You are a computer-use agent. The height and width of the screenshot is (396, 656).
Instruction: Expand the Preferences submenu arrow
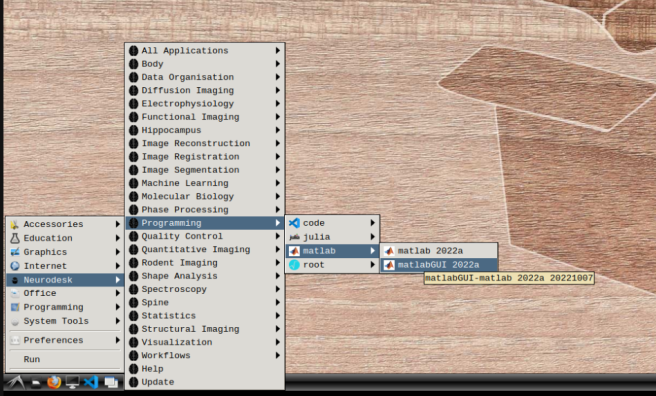[x=118, y=340]
